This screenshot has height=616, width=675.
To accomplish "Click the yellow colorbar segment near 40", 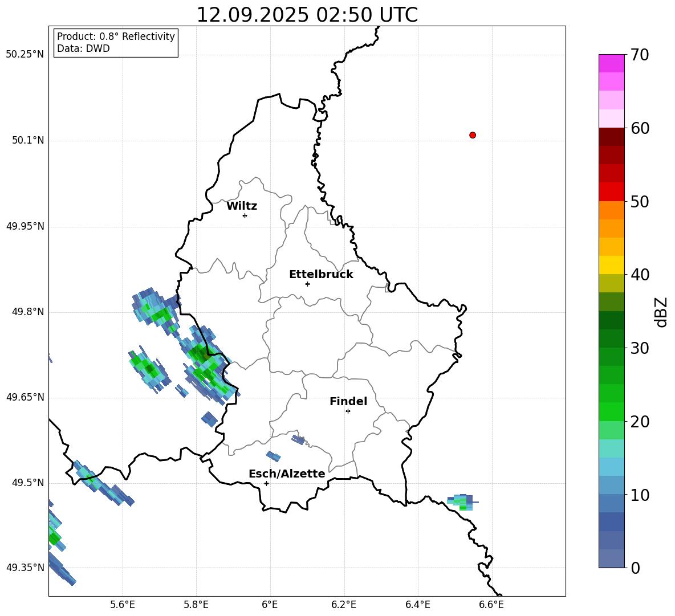I will [612, 265].
